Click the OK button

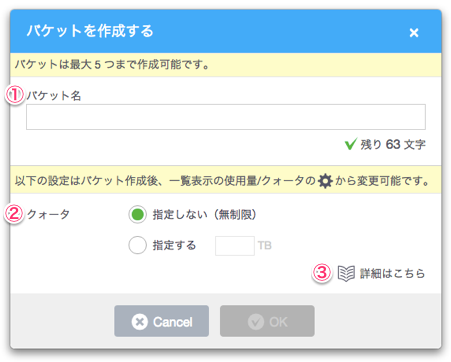click(x=267, y=321)
